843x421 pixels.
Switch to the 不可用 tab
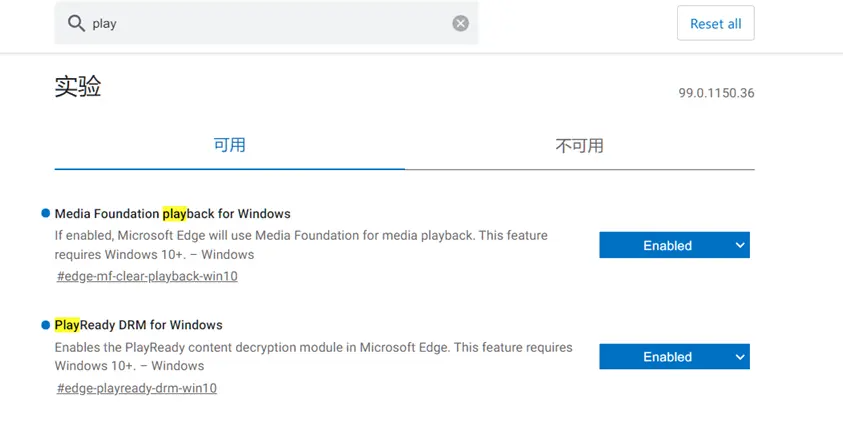(x=579, y=146)
